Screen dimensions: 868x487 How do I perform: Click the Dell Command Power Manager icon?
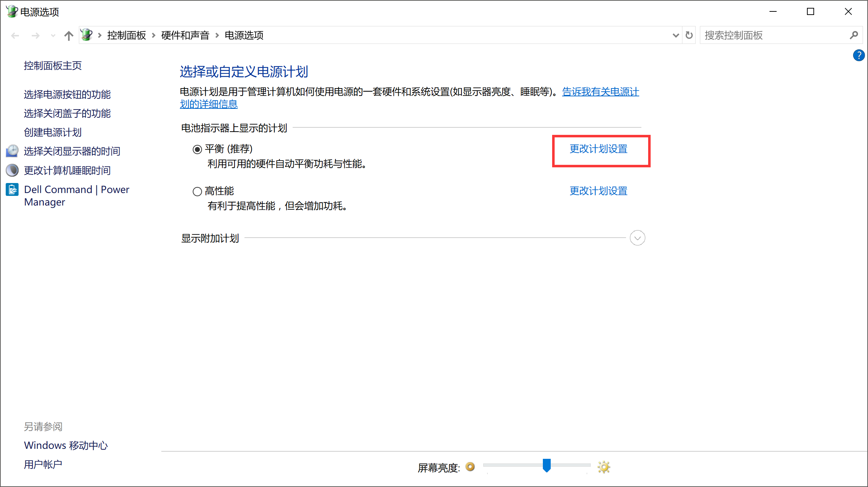(x=12, y=189)
